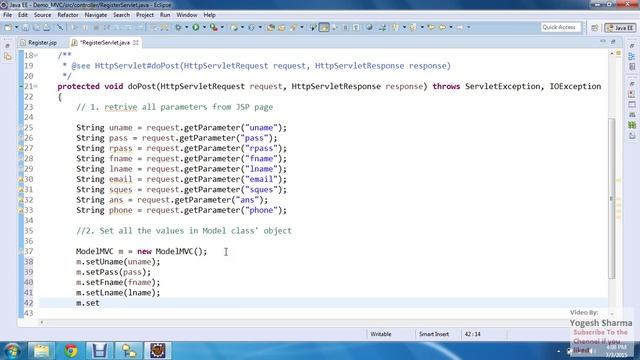This screenshot has height=360, width=640.
Task: Collapse the Javadoc comment at line 18
Action: [36, 56]
